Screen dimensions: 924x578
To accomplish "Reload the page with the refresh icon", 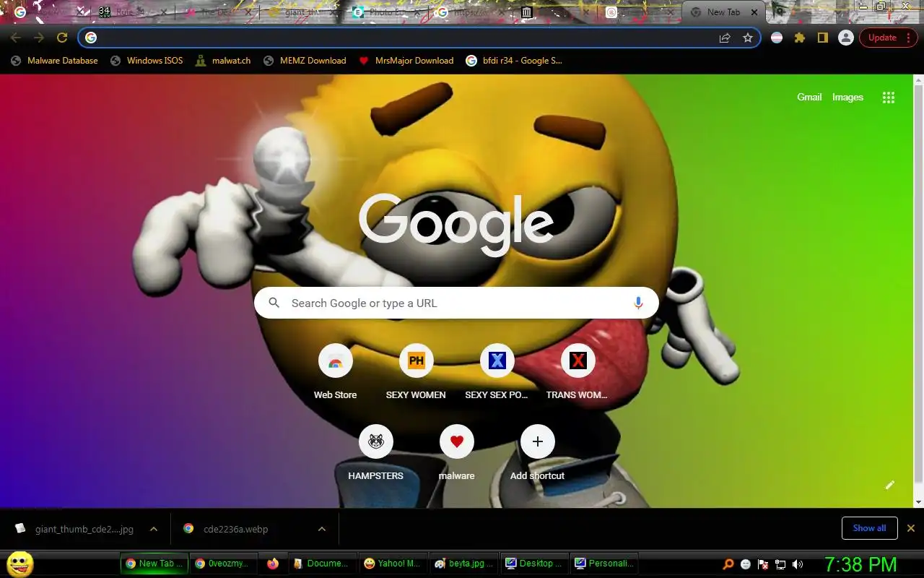I will tap(62, 38).
